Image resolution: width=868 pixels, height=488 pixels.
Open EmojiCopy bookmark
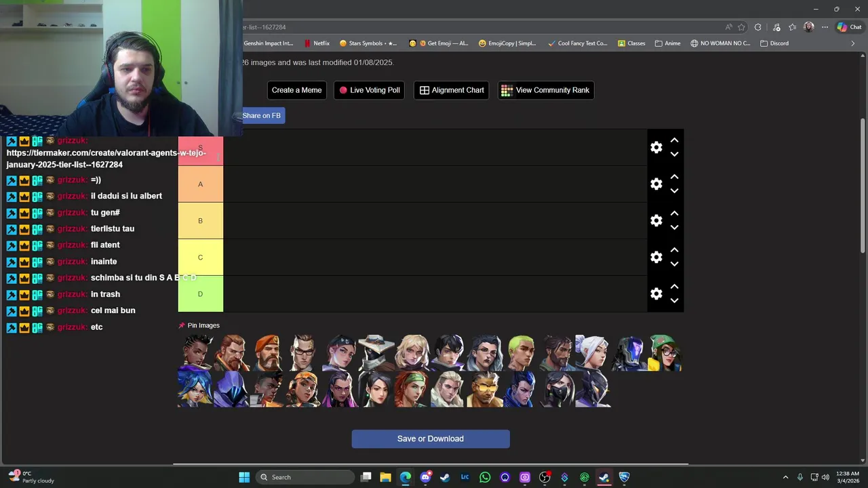point(507,43)
